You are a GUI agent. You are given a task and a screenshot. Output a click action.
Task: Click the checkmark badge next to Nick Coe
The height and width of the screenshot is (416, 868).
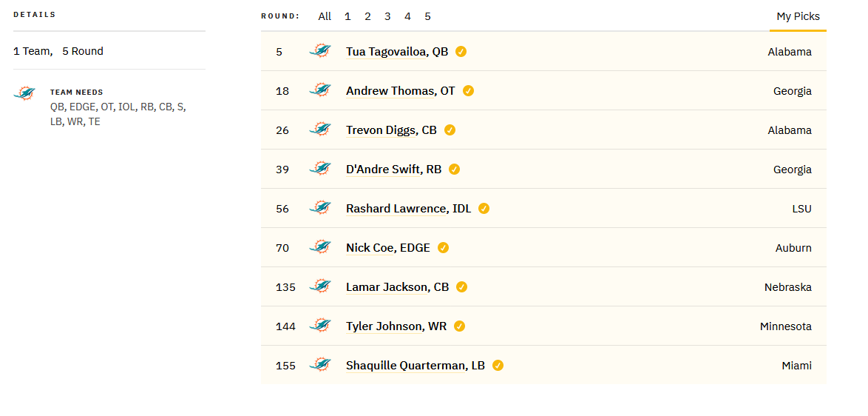pos(443,248)
